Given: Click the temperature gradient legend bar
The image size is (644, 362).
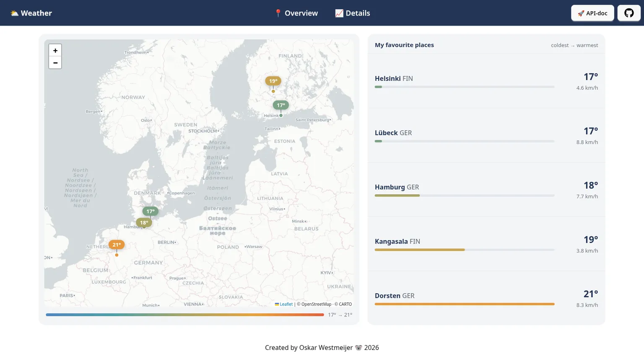Looking at the screenshot, I should click(185, 315).
